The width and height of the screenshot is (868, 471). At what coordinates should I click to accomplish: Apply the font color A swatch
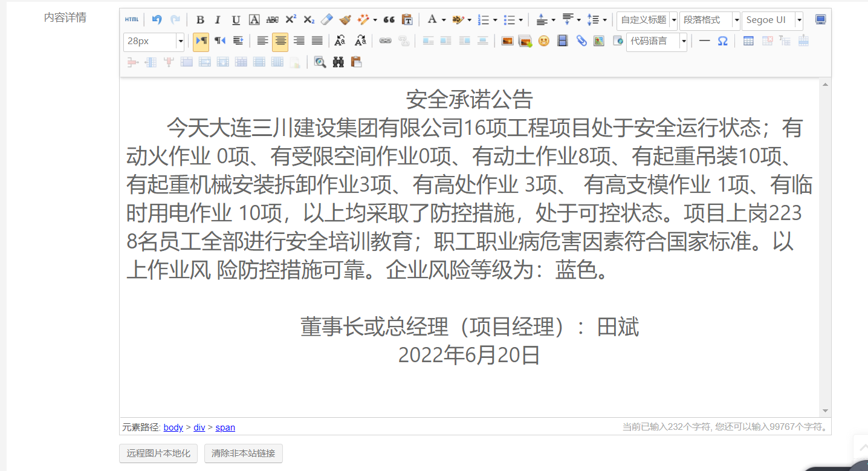(x=432, y=20)
